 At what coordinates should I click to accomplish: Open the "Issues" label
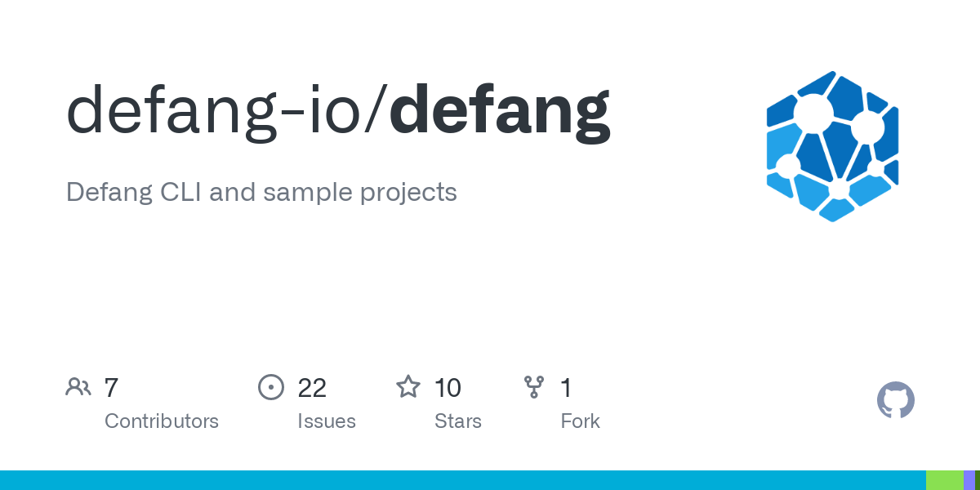coord(327,421)
